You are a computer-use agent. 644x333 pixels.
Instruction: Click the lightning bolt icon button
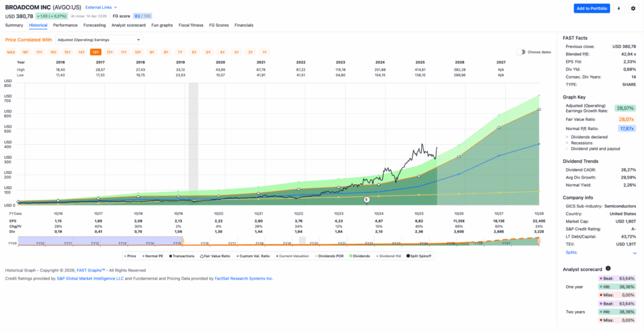(619, 8)
